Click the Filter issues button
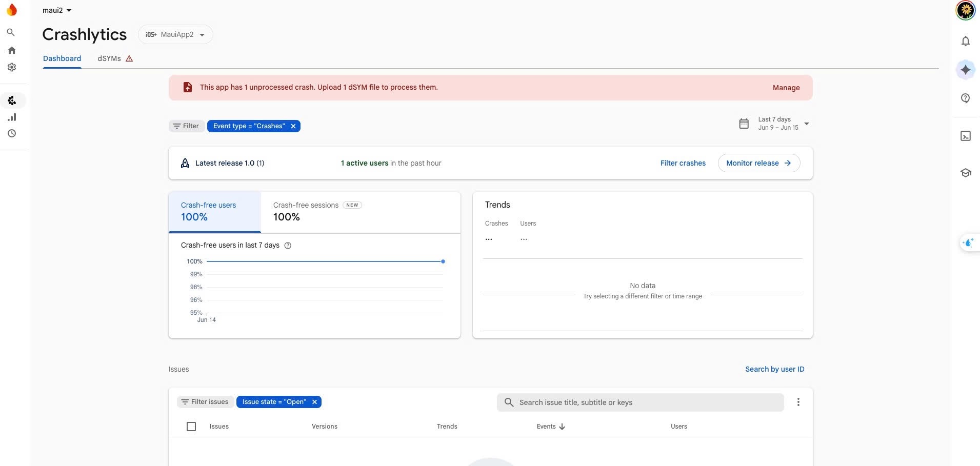Screen dimensions: 980x466 click(205, 402)
